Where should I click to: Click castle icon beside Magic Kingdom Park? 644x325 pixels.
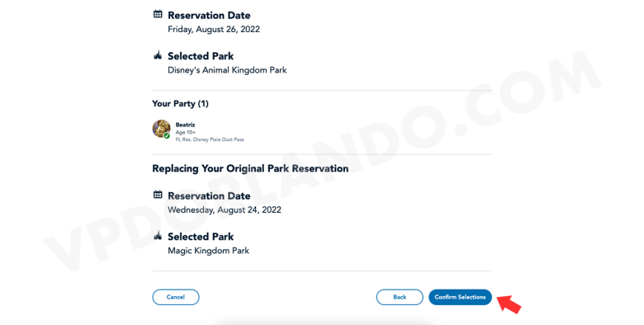point(158,236)
